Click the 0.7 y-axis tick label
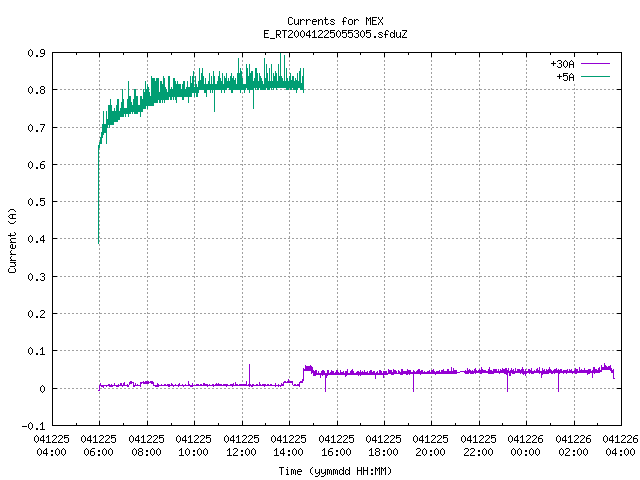This screenshot has height=480, width=640. click(36, 128)
